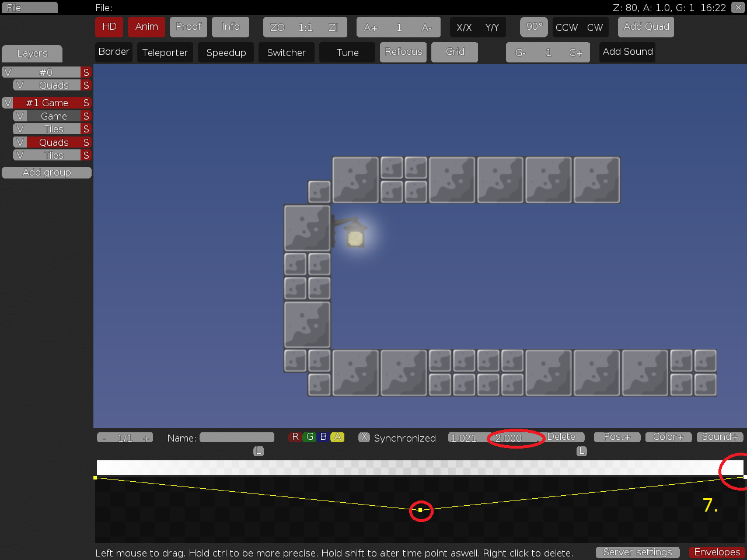Zoom in with the ZI button
This screenshot has height=560, width=747.
(333, 27)
